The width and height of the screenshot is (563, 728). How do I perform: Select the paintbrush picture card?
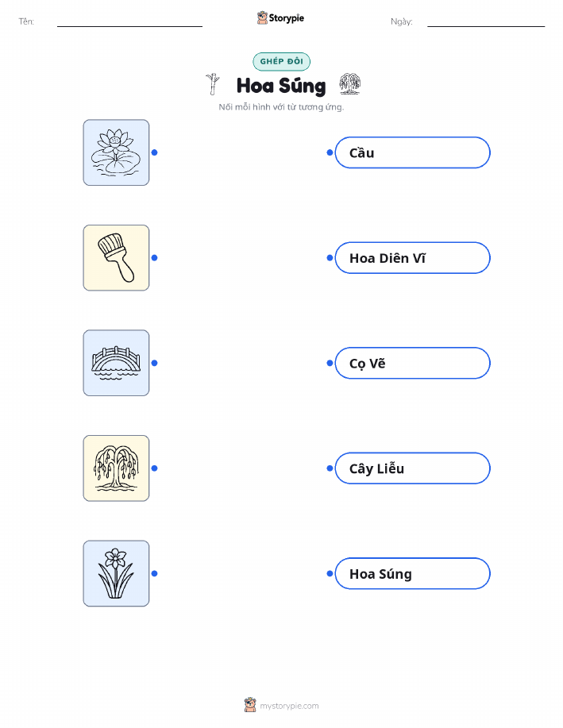coord(116,258)
